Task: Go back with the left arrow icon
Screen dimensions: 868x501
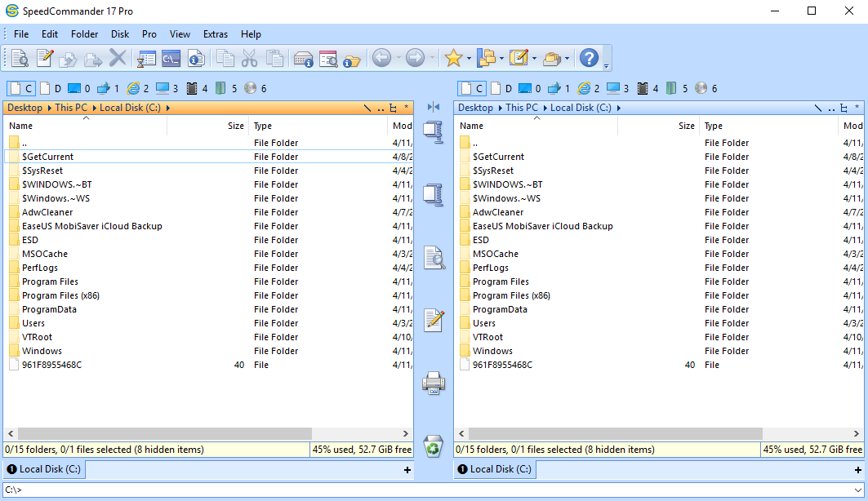Action: (x=381, y=57)
